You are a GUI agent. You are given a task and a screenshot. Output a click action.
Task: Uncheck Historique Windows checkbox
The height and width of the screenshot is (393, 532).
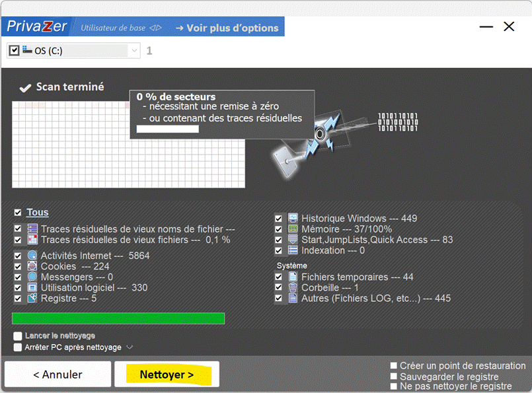coord(278,219)
